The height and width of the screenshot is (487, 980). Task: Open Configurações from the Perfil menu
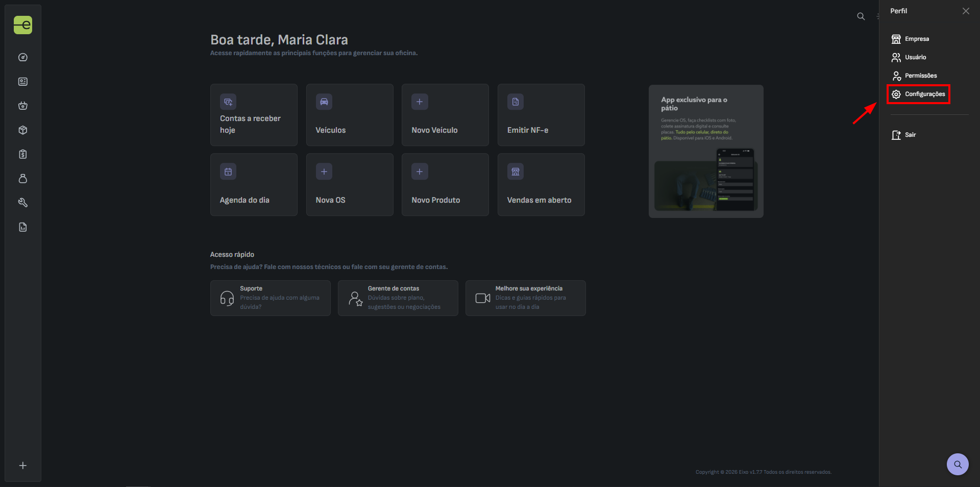[924, 94]
